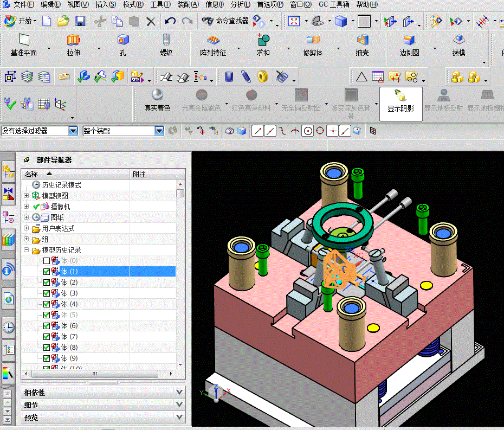504x430 pixels.
Task: Click the Delete X icon
Action: pos(151,22)
